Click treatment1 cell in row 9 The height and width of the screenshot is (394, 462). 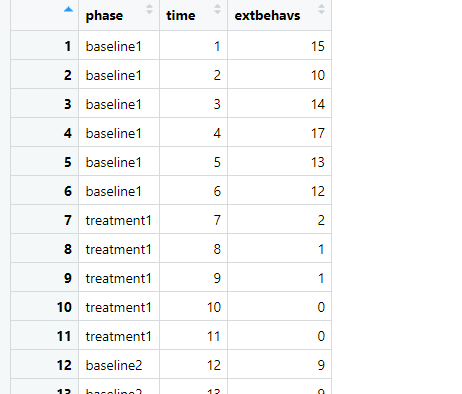119,278
